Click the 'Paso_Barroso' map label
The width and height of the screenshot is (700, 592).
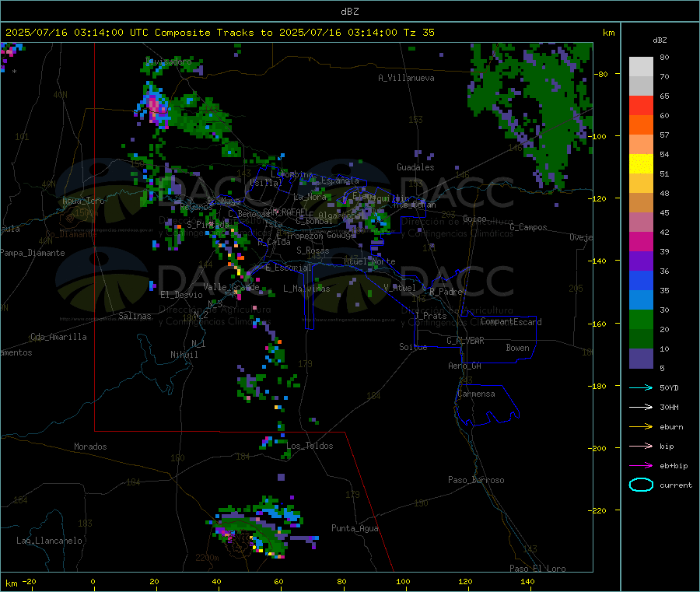click(476, 480)
